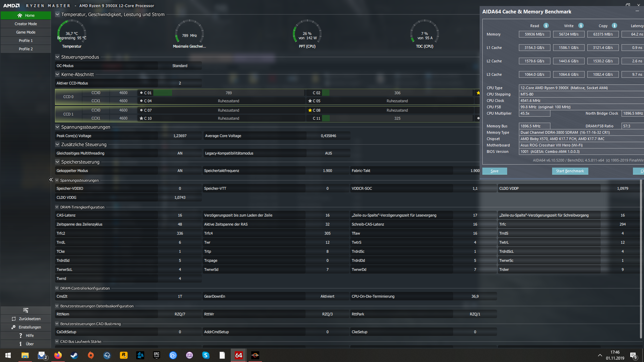Click the Start Benchmark button
644x362 pixels.
tap(570, 171)
